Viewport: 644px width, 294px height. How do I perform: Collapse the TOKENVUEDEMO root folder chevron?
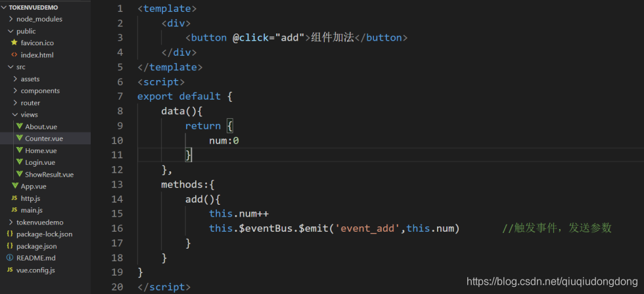[x=5, y=7]
